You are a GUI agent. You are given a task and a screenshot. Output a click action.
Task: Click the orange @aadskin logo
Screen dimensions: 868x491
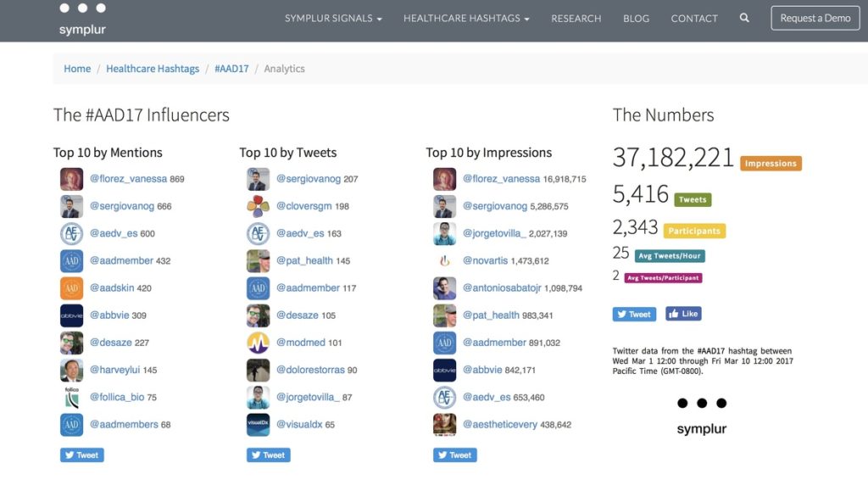(x=71, y=287)
